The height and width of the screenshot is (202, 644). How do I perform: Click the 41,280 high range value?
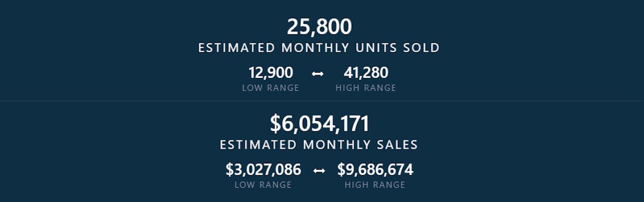coord(366,73)
